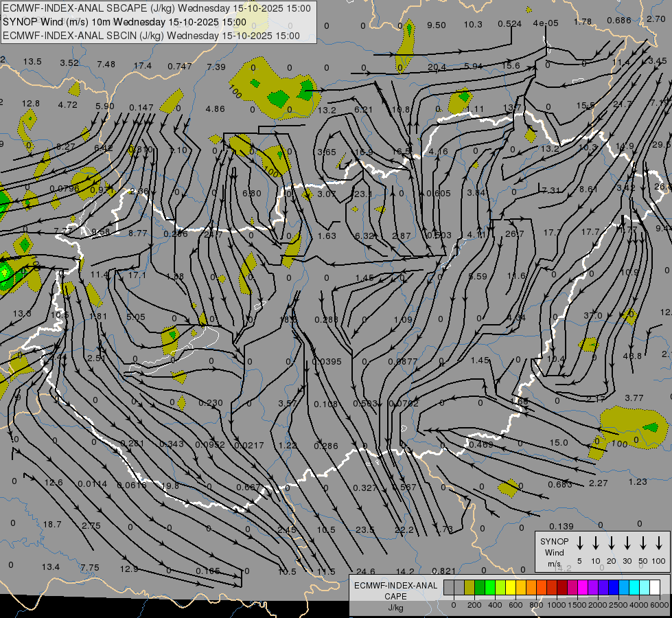The width and height of the screenshot is (672, 618).
Task: Click the SBCIN title line
Action: pos(151,35)
